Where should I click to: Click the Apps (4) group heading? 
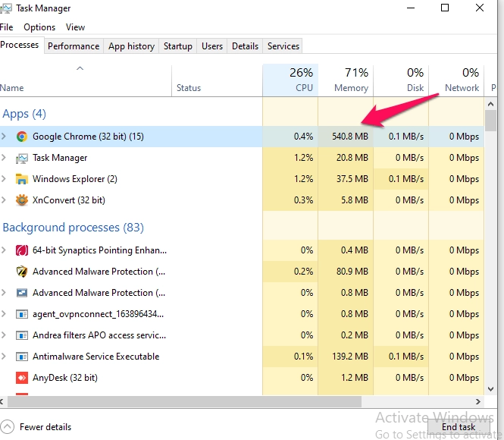[x=24, y=114]
